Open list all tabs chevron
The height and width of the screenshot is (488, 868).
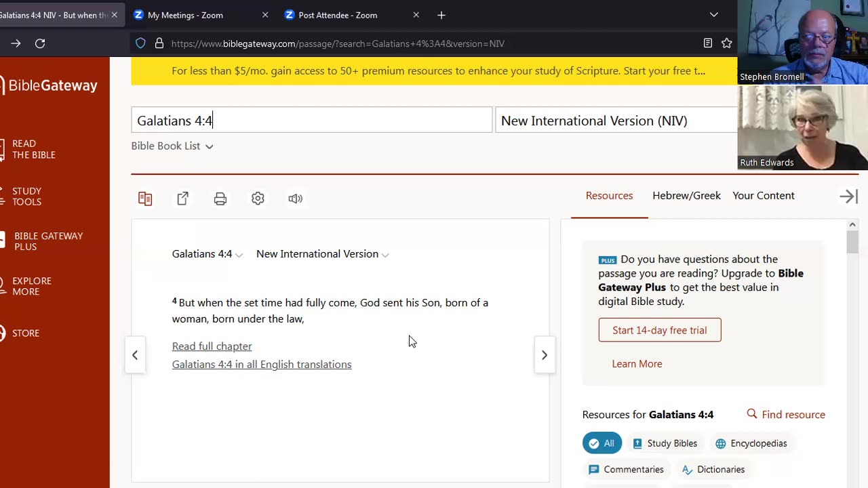[x=714, y=15]
